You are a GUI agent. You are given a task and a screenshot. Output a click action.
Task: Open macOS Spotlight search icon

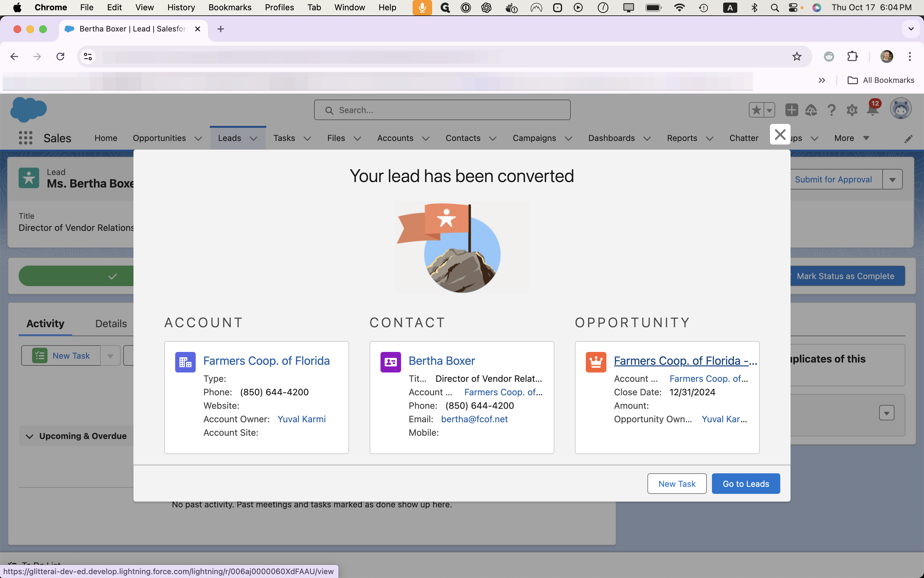(x=775, y=8)
